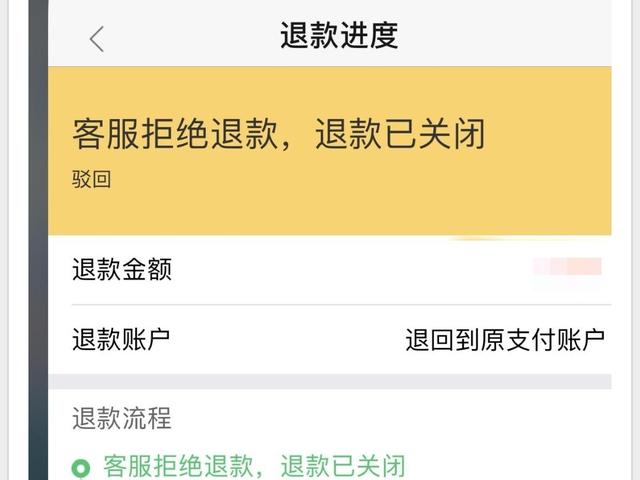Tap the blurred refund amount value
This screenshot has height=480, width=640.
click(567, 268)
